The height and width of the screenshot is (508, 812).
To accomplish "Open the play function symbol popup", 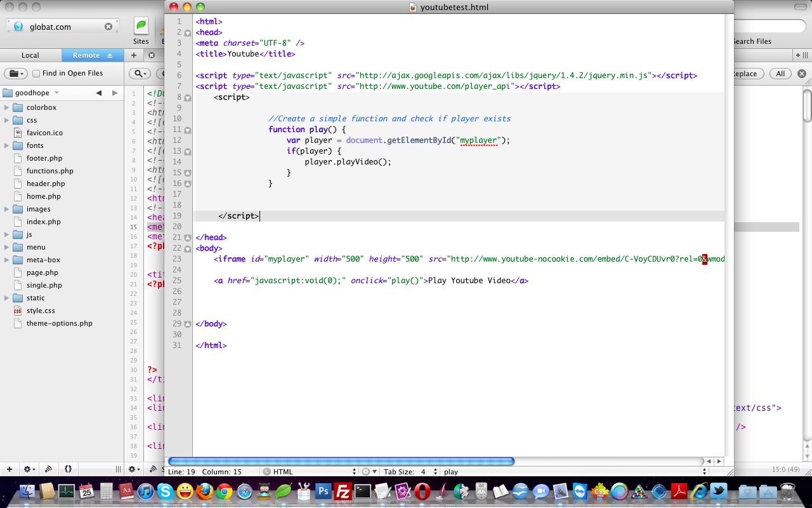I will pos(575,472).
